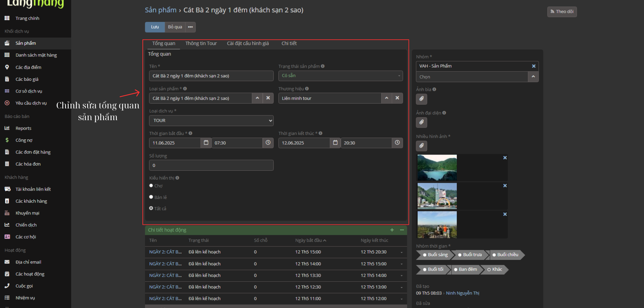Open the Cài đặt cấu hình giá tab
This screenshot has height=308, width=644.
click(x=248, y=43)
